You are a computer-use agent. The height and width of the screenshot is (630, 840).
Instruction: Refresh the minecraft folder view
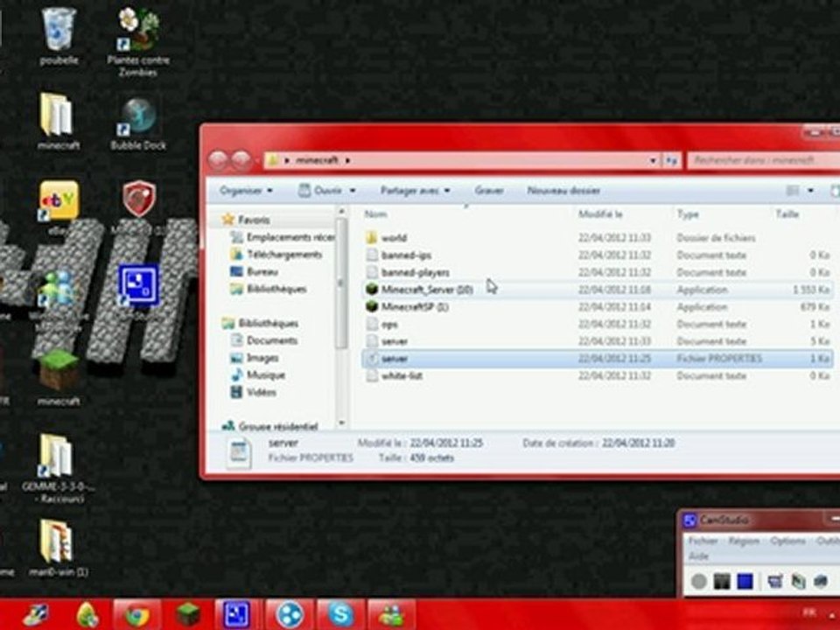click(671, 160)
